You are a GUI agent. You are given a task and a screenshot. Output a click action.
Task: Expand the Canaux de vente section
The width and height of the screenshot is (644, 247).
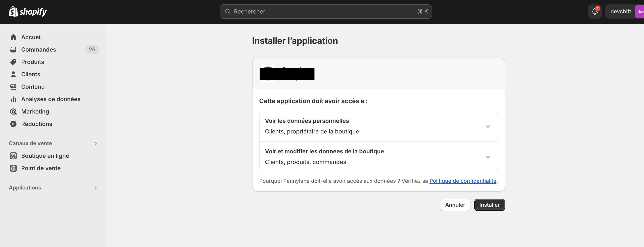95,143
